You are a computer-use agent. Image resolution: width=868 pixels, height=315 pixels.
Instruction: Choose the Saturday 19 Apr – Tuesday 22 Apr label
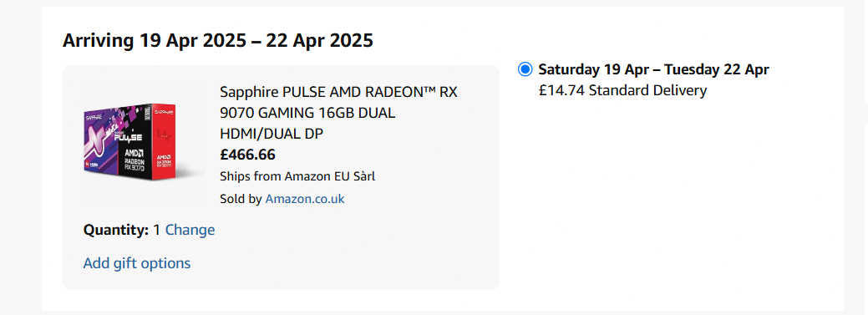point(654,69)
